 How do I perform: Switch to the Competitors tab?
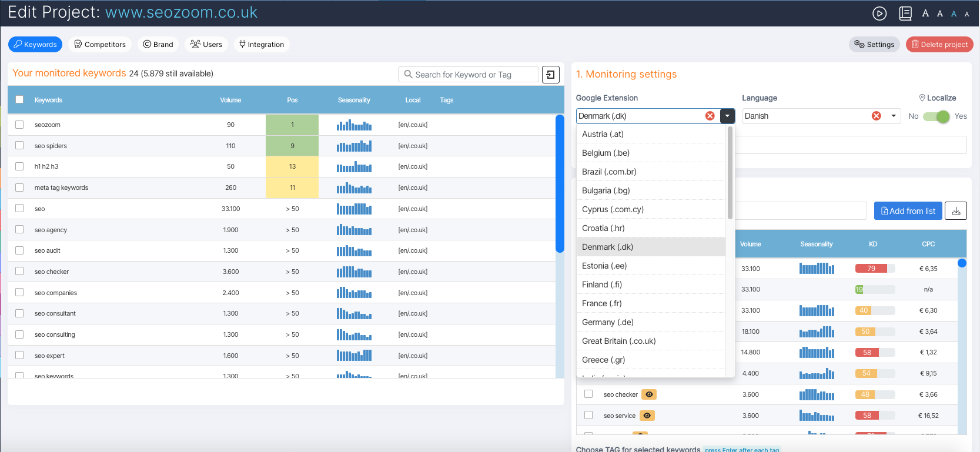[x=100, y=45]
